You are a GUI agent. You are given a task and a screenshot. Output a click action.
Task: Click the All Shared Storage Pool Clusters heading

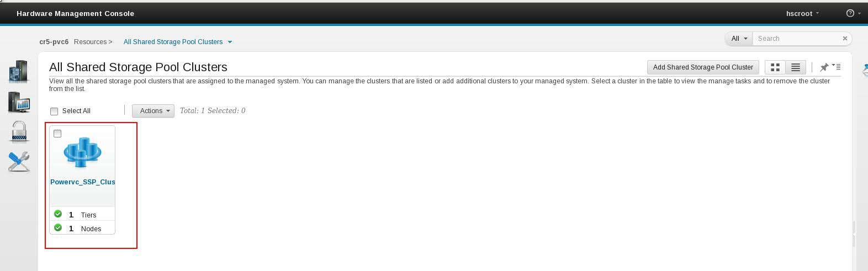coord(138,67)
